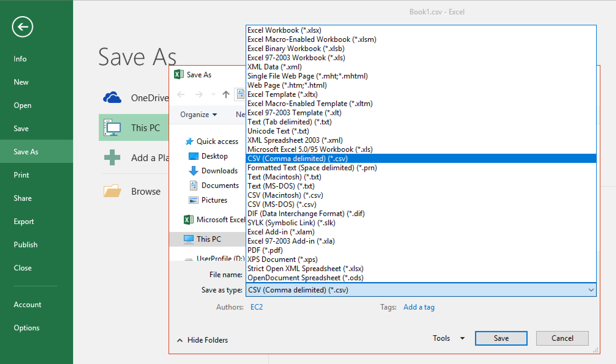Open the Save as type combo box arrow
The image size is (616, 364).
pos(591,290)
